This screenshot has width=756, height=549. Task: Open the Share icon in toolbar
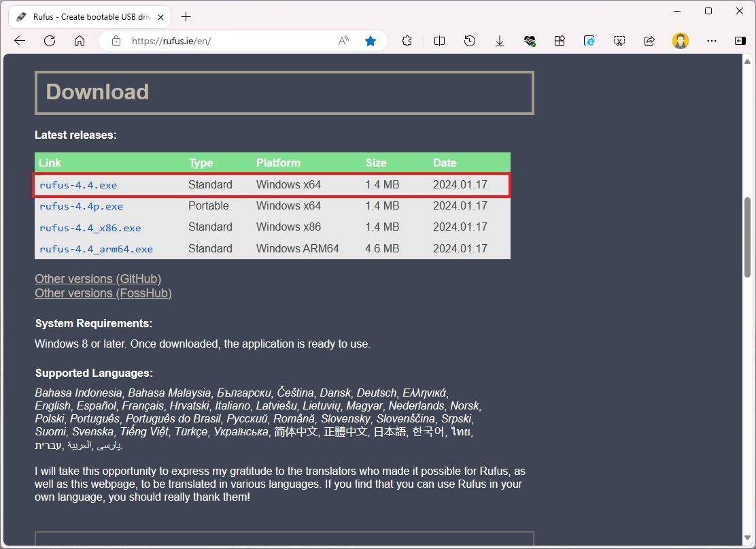point(649,41)
